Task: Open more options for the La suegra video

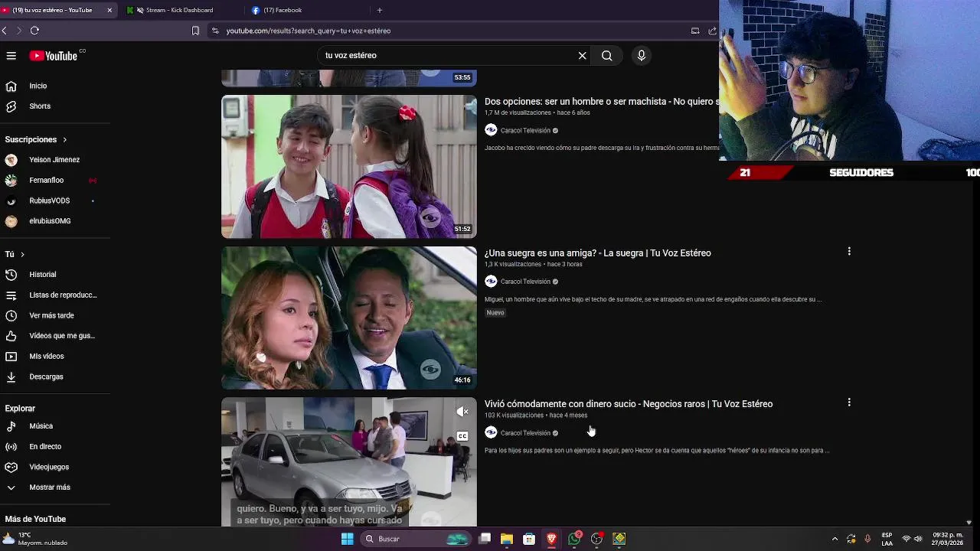Action: click(x=849, y=251)
